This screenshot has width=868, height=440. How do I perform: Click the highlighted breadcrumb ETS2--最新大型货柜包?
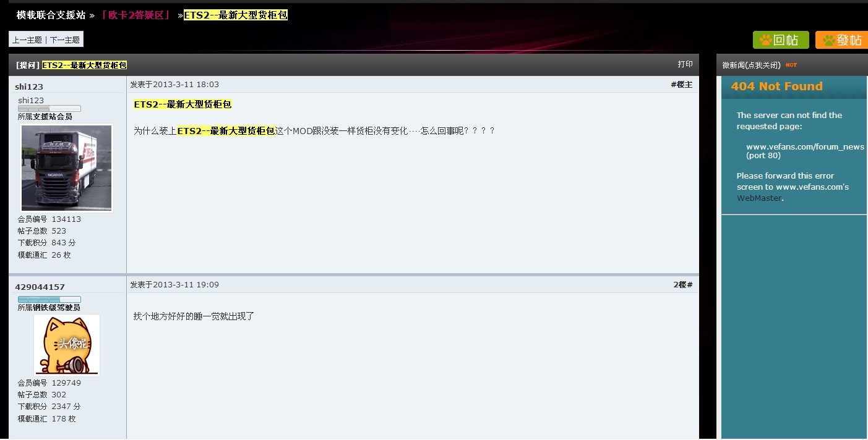coord(236,15)
